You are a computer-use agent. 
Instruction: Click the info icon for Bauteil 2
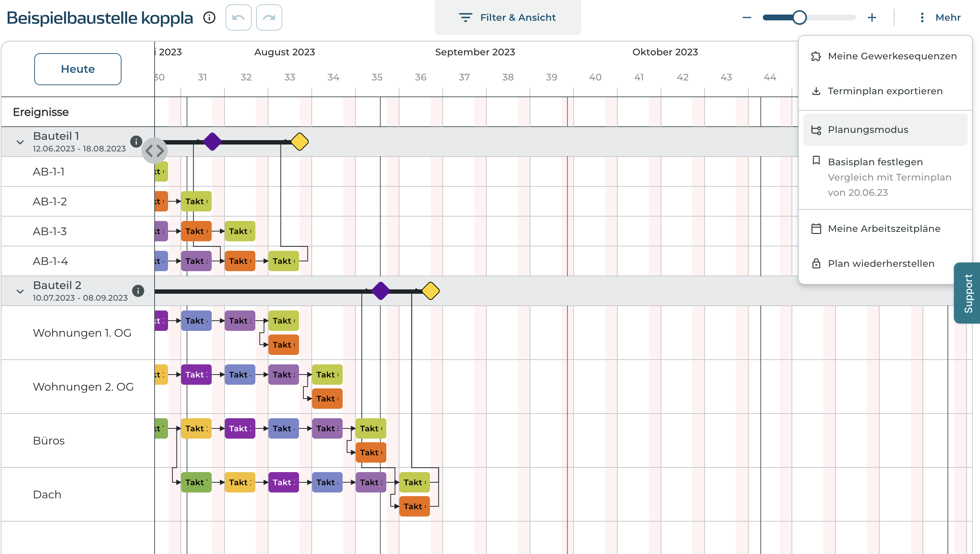(138, 291)
